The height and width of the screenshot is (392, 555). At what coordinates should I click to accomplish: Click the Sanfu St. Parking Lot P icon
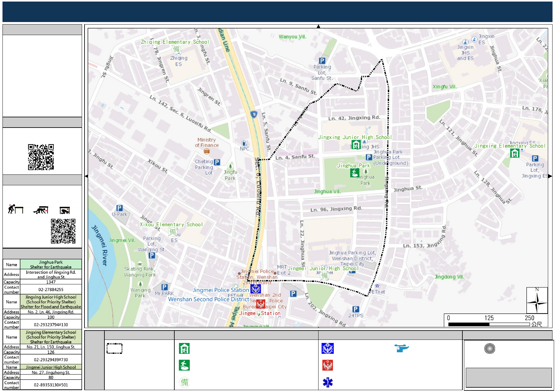[322, 61]
